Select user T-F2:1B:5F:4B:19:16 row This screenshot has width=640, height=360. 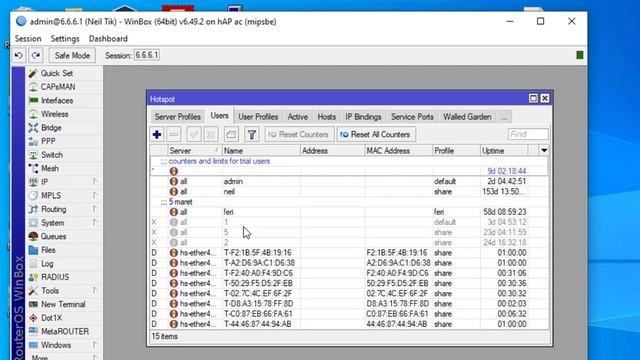click(x=349, y=253)
